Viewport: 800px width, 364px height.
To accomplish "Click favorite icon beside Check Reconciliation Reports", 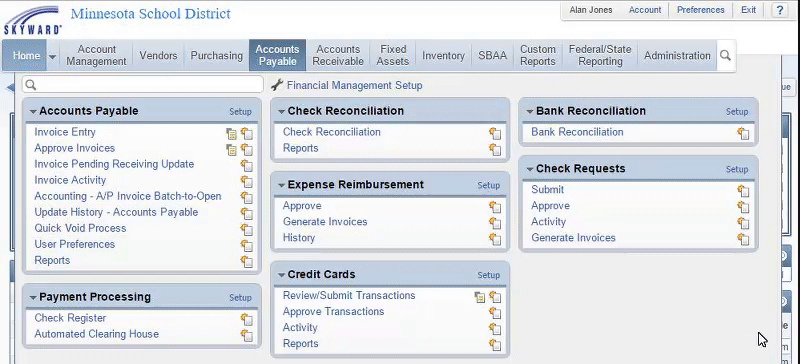I will point(495,150).
